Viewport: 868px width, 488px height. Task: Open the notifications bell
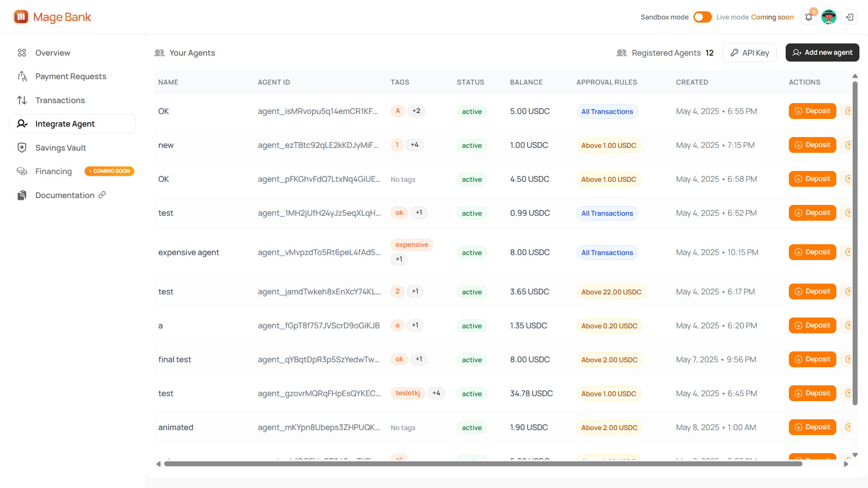click(x=809, y=17)
